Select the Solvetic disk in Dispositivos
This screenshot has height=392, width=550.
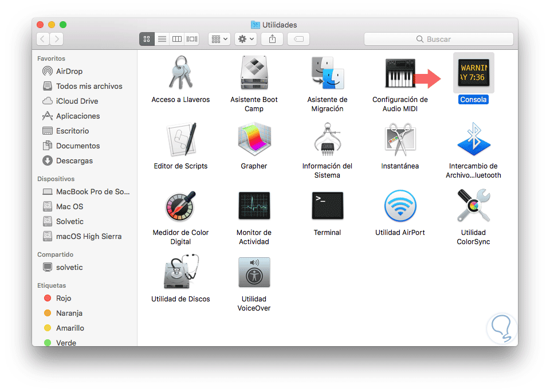[84, 221]
